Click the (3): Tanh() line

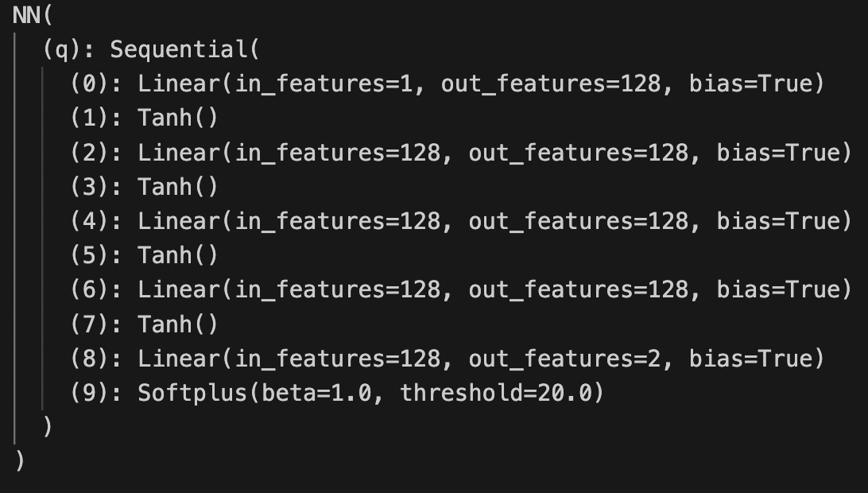pos(144,187)
